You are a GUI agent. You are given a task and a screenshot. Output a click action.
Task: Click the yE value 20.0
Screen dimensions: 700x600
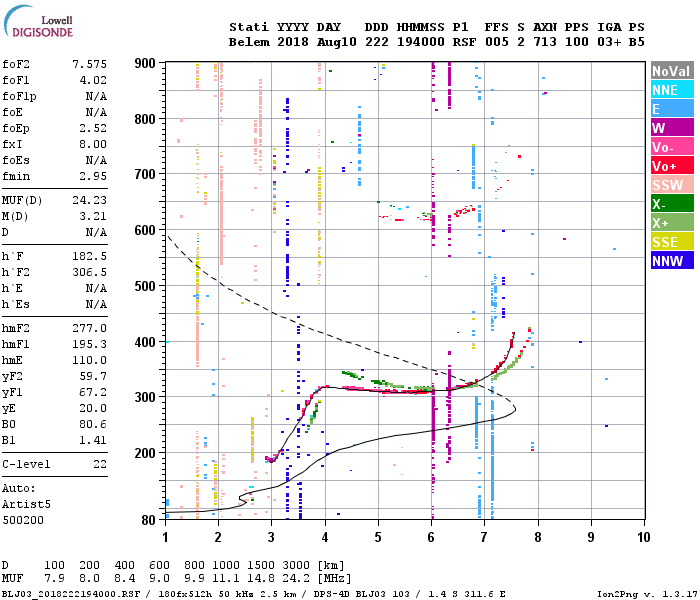point(93,408)
